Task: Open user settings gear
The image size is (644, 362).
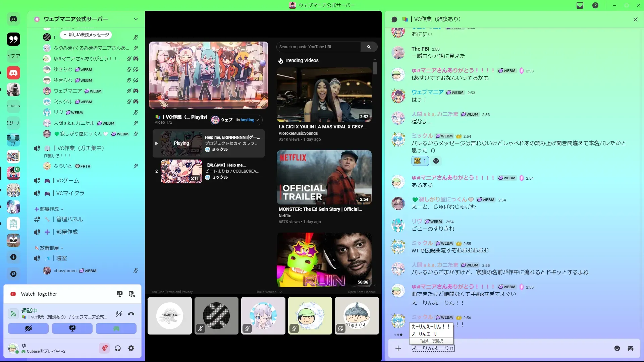Action: pyautogui.click(x=131, y=348)
